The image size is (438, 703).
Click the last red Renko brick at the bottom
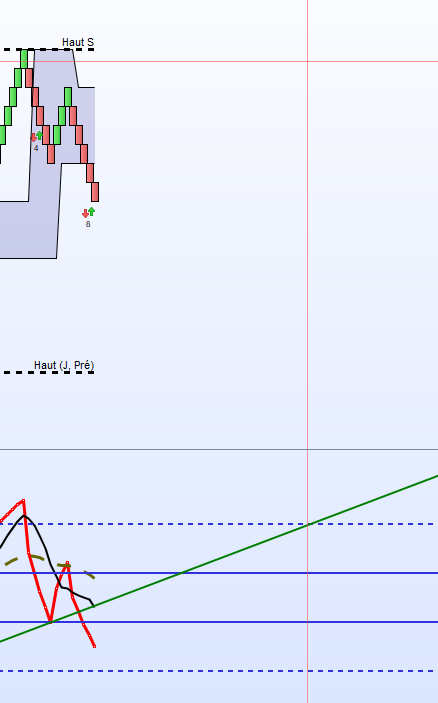[x=95, y=192]
